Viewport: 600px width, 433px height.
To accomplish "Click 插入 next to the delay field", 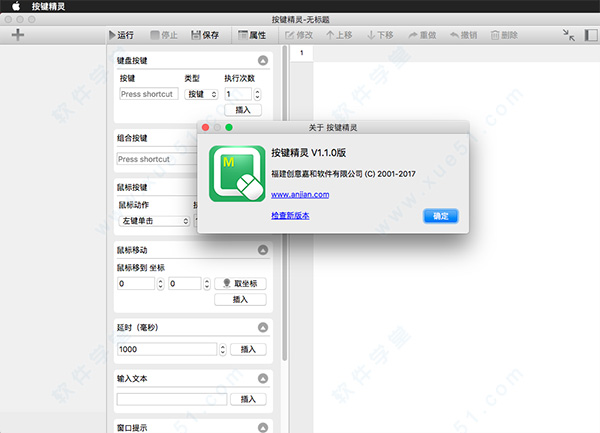I will coord(248,349).
